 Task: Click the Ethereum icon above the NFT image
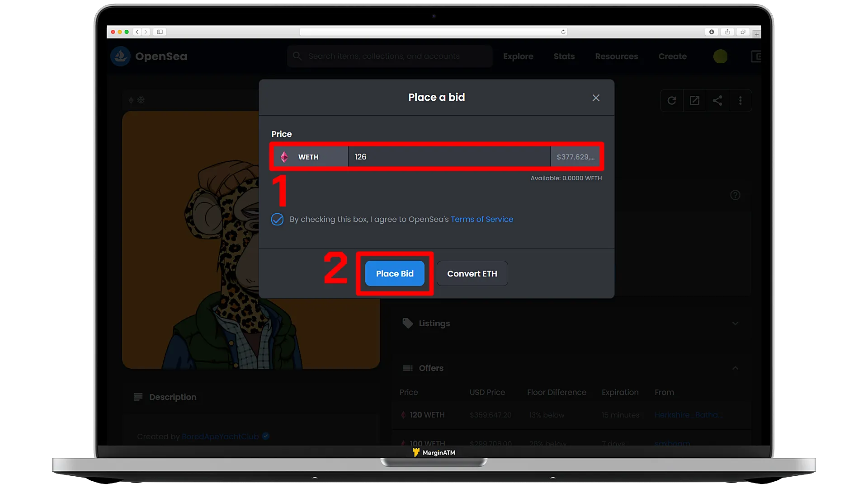tap(131, 100)
